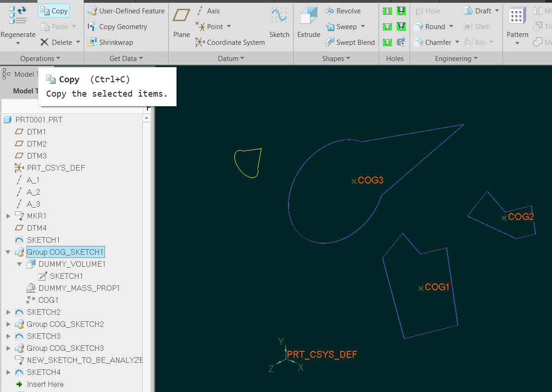
Task: Open the Datum group menu
Action: [x=231, y=59]
